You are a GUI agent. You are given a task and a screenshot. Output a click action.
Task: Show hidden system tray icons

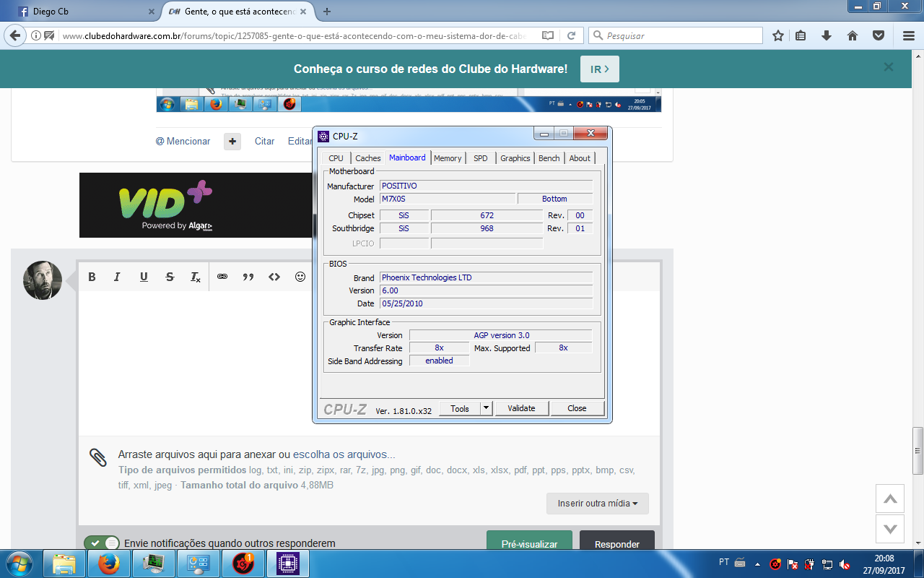[x=757, y=564]
